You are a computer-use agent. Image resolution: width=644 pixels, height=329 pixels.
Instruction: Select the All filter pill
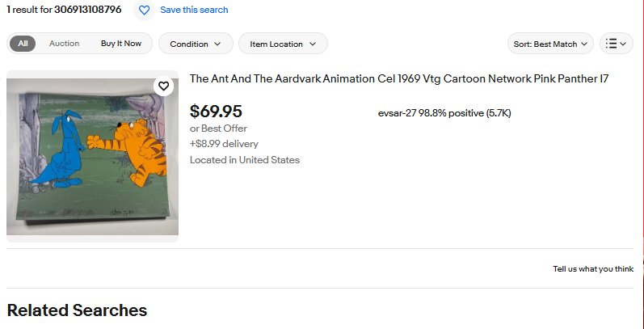pyautogui.click(x=23, y=44)
